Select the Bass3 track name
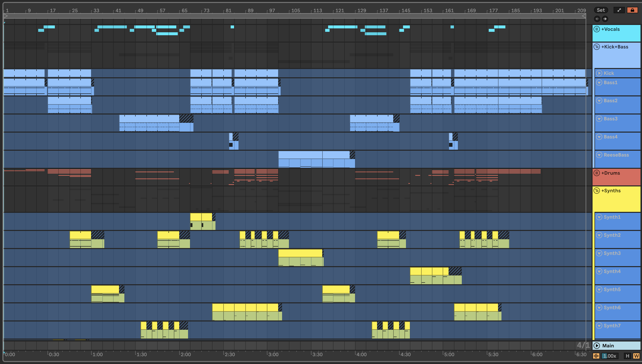 (x=610, y=118)
